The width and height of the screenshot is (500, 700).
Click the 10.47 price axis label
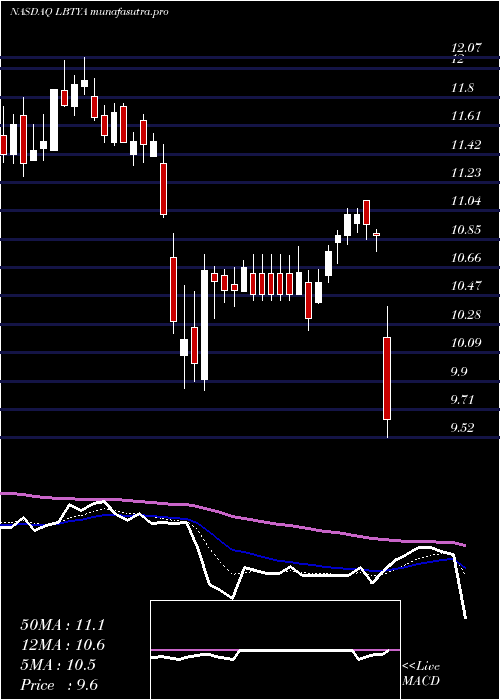(466, 286)
